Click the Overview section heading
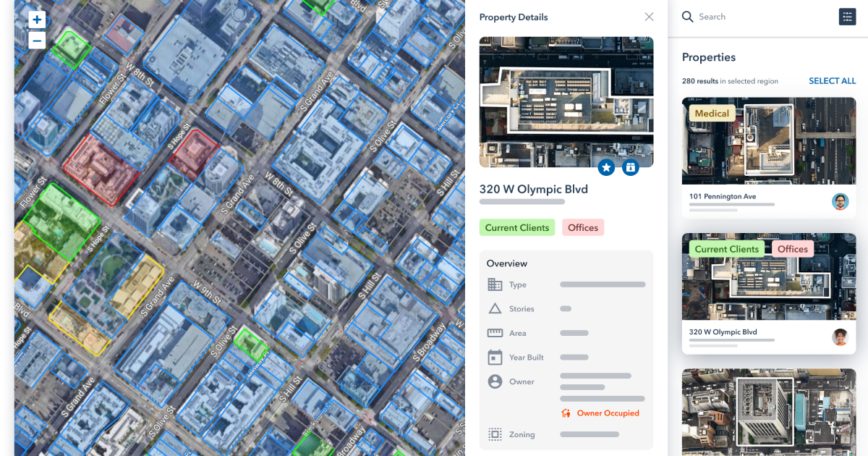 click(507, 263)
